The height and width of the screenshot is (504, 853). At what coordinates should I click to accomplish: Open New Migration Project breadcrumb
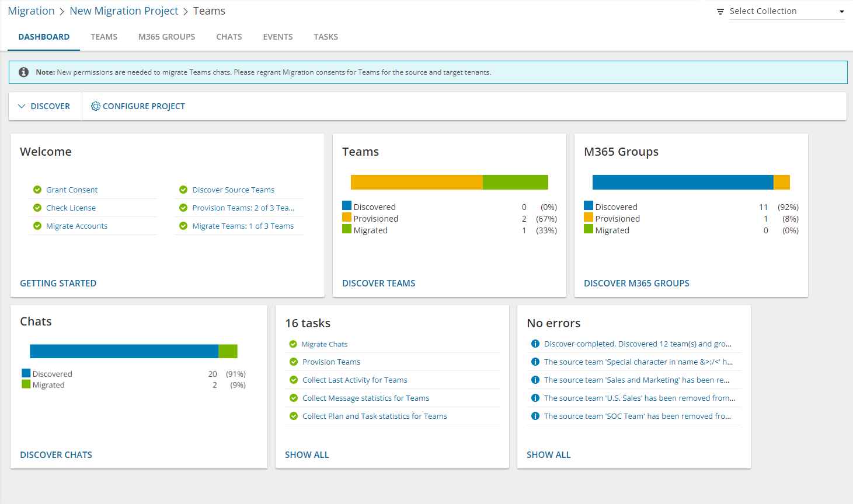124,11
